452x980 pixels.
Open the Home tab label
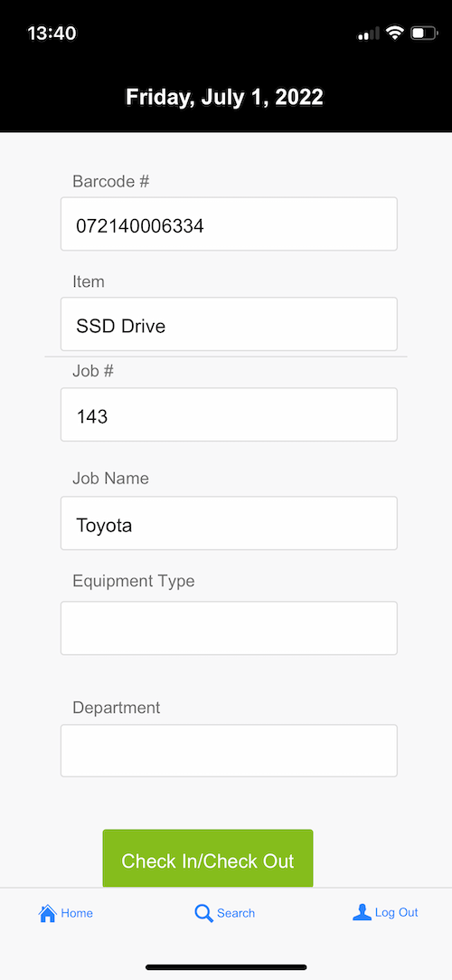click(77, 913)
